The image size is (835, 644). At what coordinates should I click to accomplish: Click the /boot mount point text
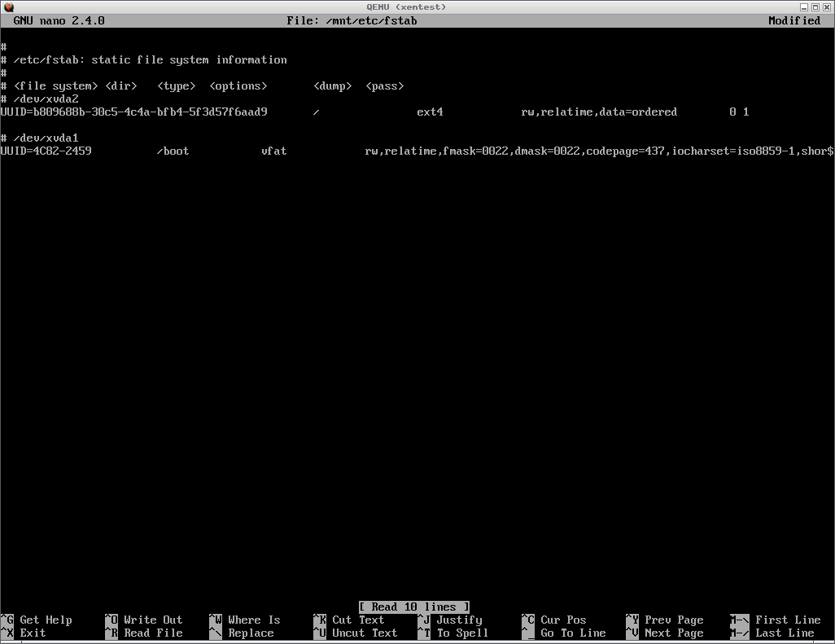[173, 151]
